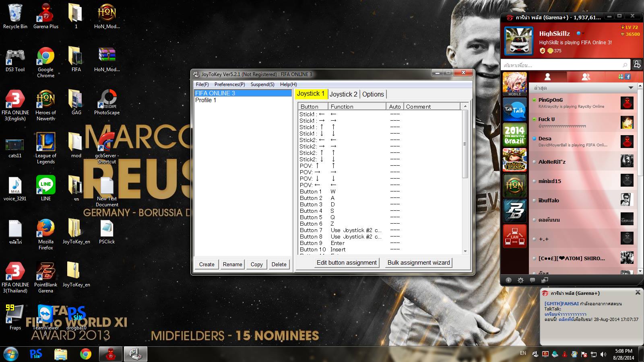Open Windows Explorer from the taskbar
The width and height of the screenshot is (644, 362).
pos(61,354)
